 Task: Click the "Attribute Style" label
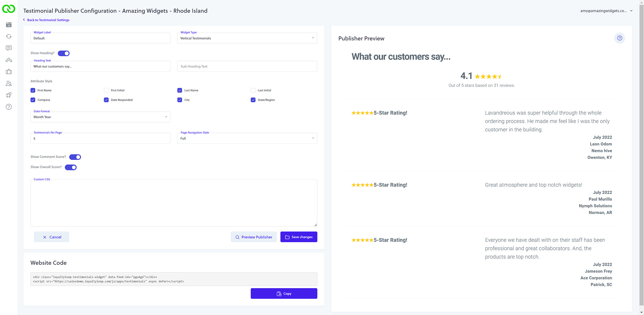pos(41,81)
